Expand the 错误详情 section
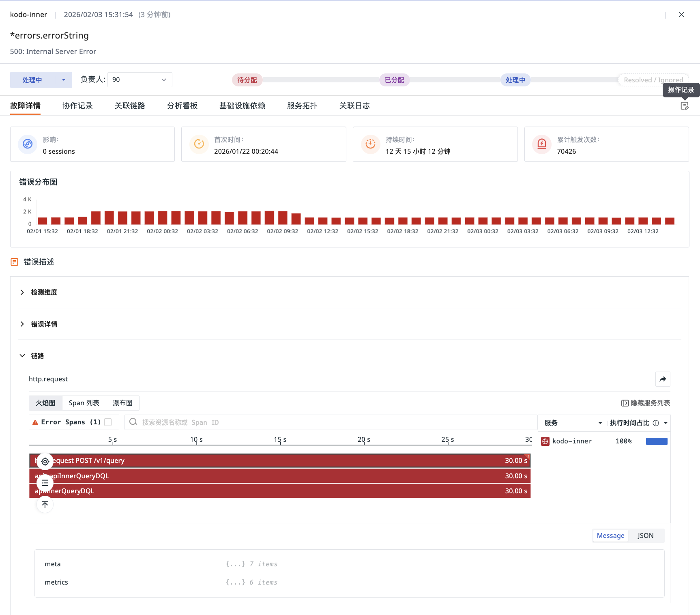The height and width of the screenshot is (615, 700). (x=44, y=324)
